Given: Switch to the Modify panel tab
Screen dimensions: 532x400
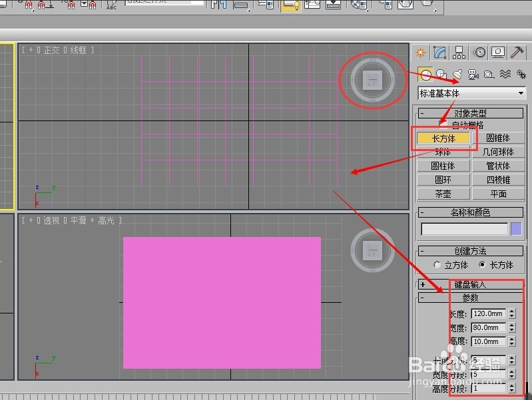Looking at the screenshot, I should click(440, 53).
